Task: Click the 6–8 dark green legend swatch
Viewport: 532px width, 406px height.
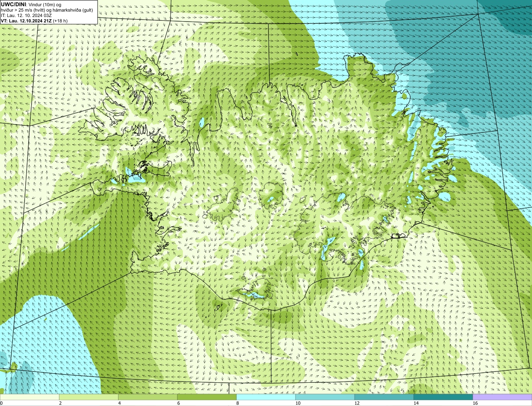Action: [x=207, y=397]
